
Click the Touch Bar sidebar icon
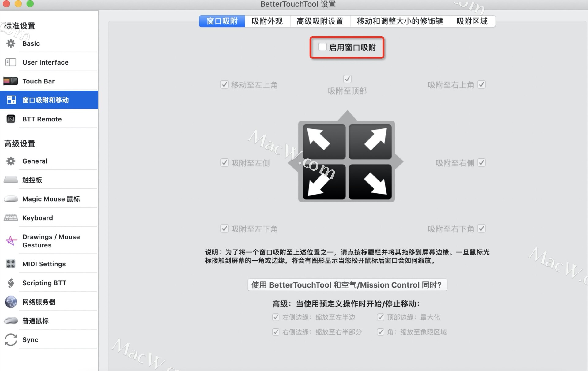tap(11, 81)
